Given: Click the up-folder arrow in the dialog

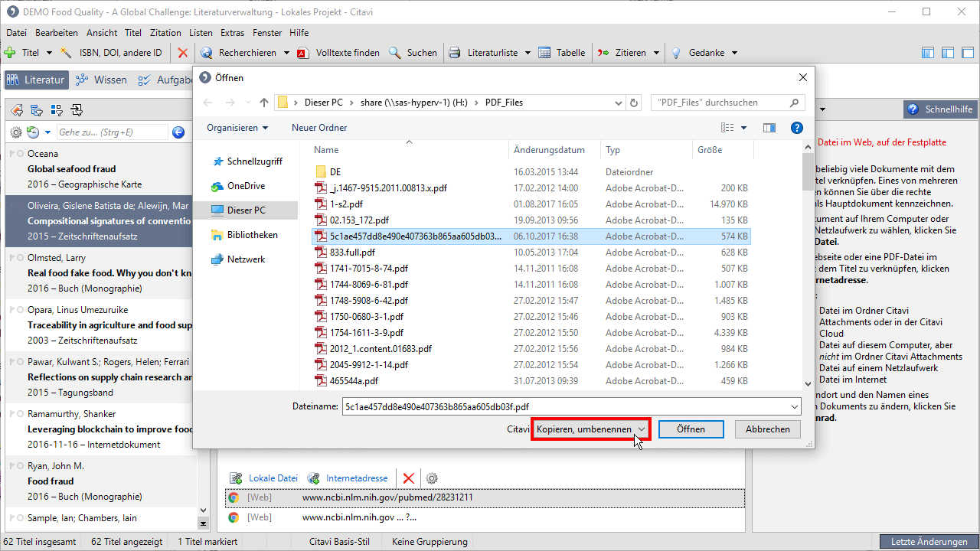Looking at the screenshot, I should coord(264,103).
